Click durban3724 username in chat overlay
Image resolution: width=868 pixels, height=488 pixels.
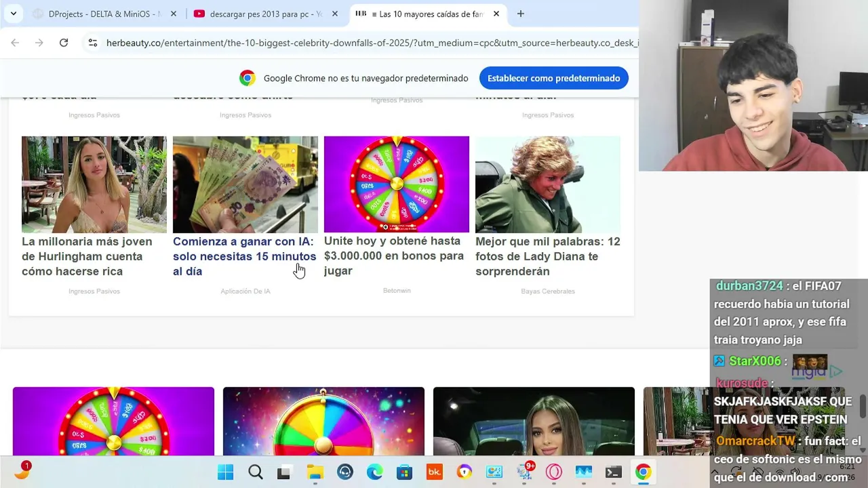(750, 286)
